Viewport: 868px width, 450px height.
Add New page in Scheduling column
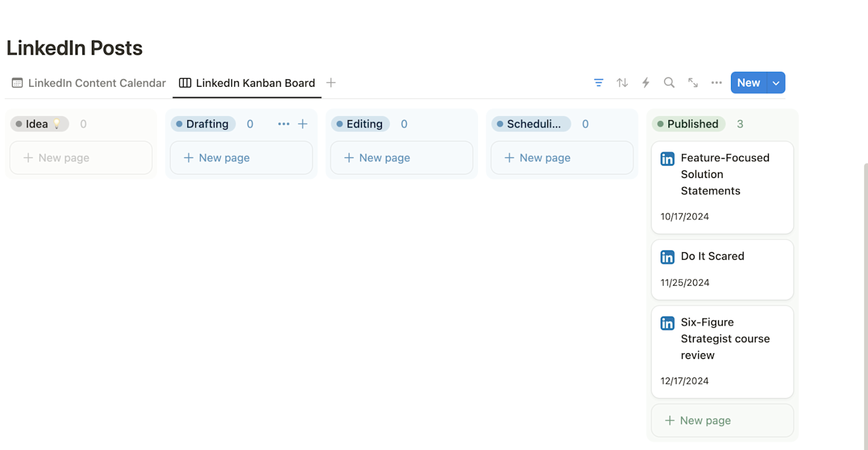[562, 157]
